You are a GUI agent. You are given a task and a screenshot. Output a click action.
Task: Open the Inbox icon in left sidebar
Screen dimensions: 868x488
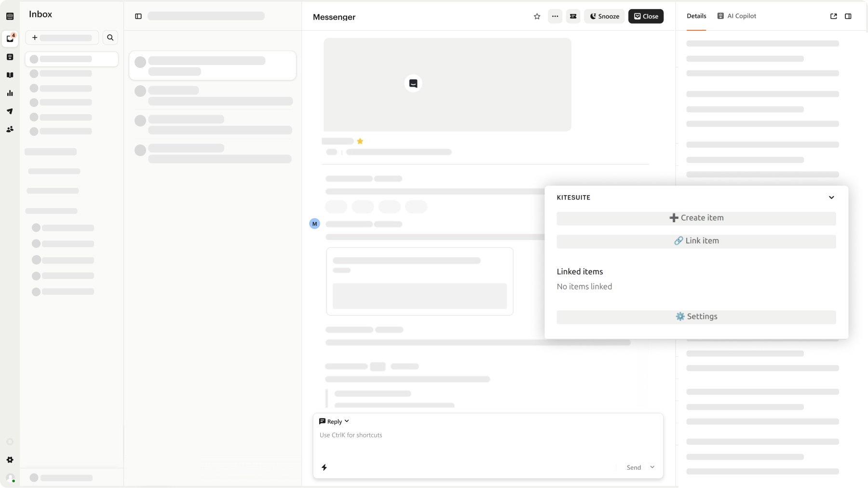tap(10, 39)
